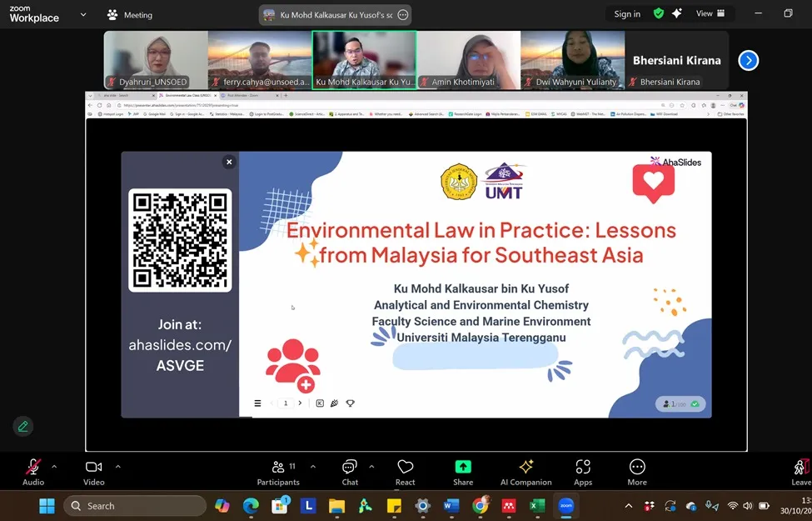Open Microsoft Word from the taskbar
Image resolution: width=812 pixels, height=521 pixels.
(x=451, y=506)
